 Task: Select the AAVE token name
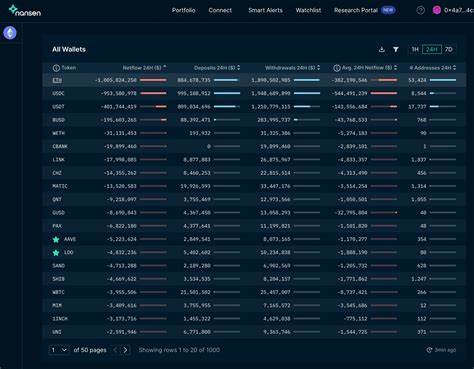70,239
